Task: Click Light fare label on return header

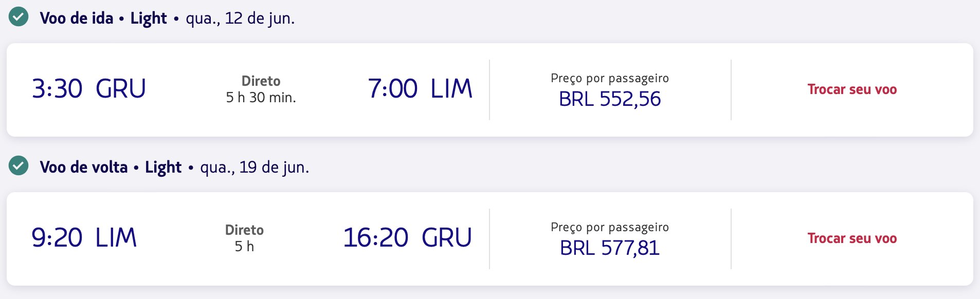Action: pyautogui.click(x=164, y=167)
